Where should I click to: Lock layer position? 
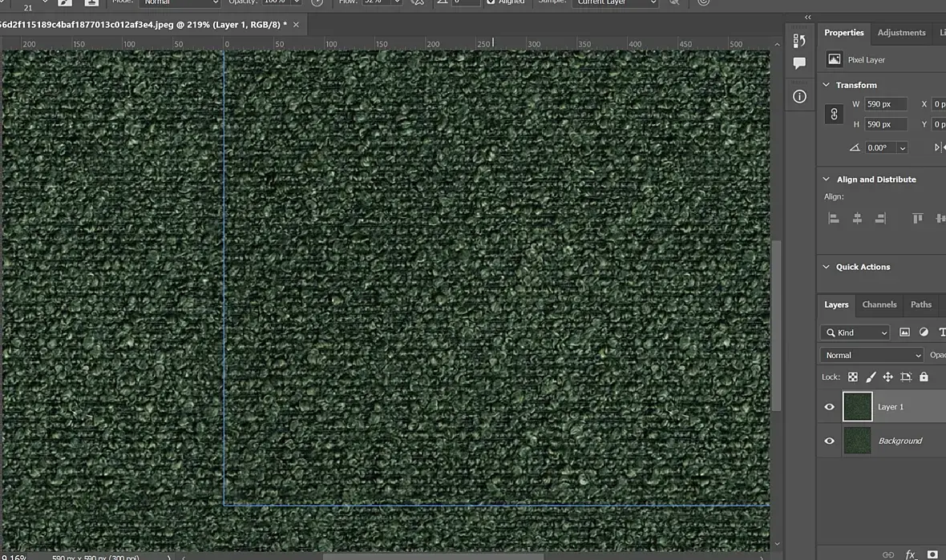click(x=888, y=377)
